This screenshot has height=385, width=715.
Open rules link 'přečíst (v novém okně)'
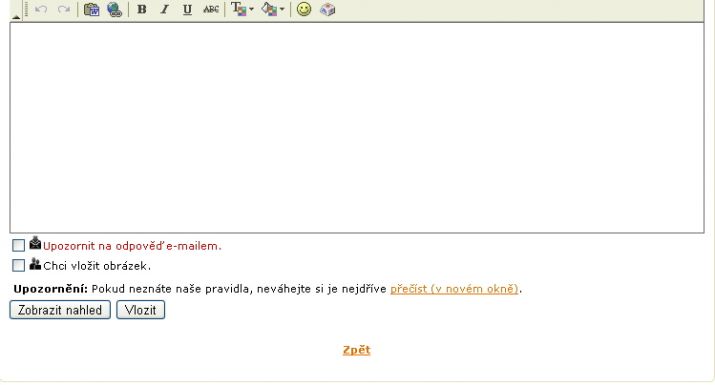[x=454, y=289]
